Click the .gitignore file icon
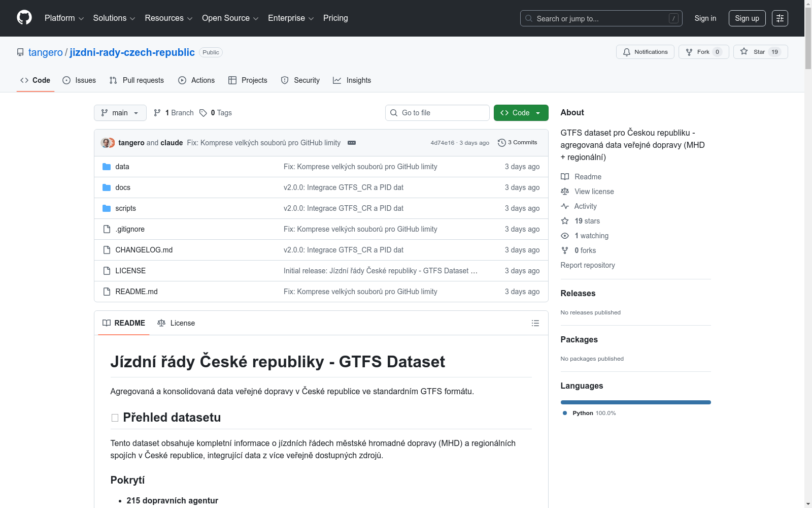 107,229
